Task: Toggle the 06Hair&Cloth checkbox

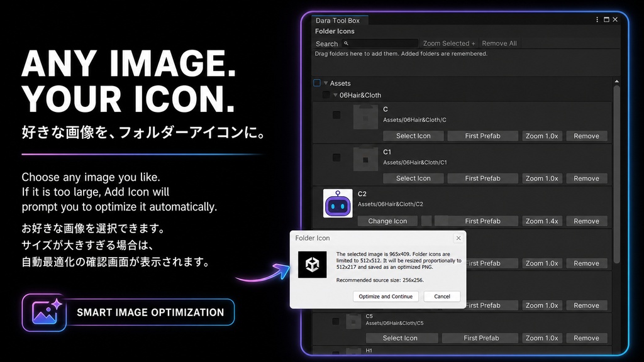Action: pos(326,95)
